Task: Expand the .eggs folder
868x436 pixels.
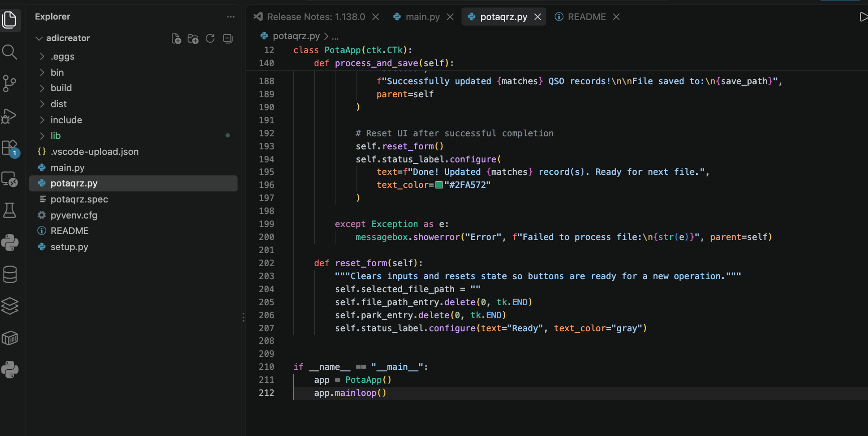Action: tap(43, 57)
